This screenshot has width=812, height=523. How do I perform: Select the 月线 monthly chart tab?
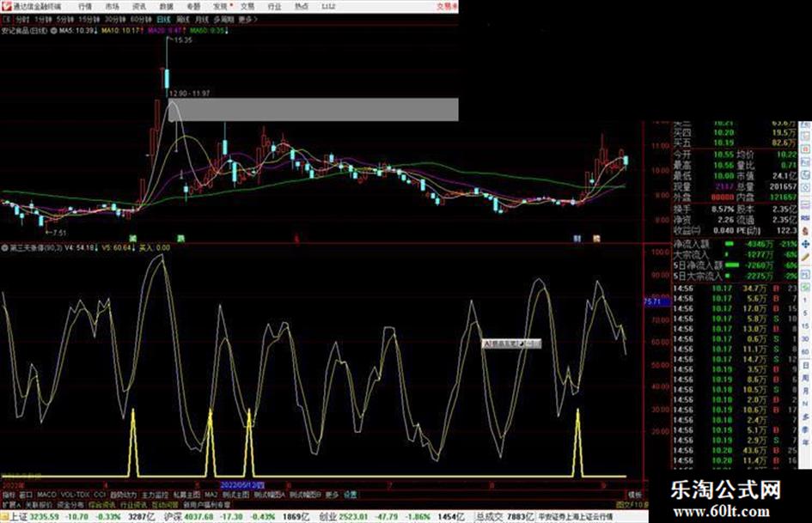[201, 19]
